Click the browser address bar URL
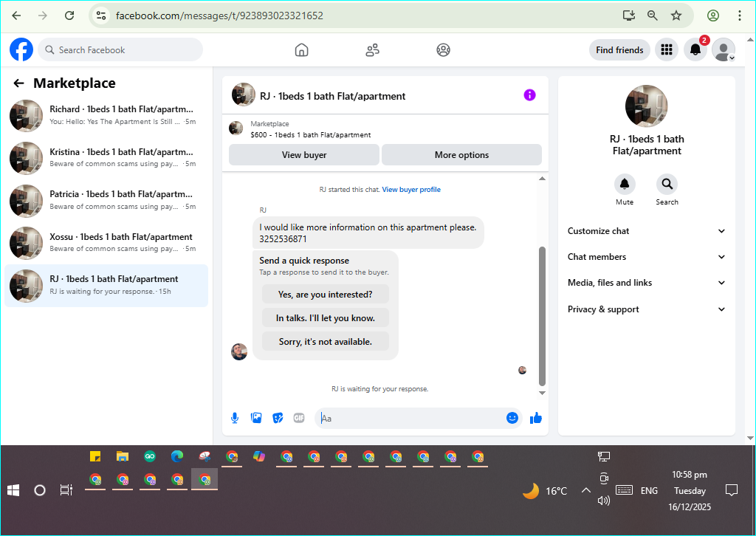The height and width of the screenshot is (536, 756). pyautogui.click(x=219, y=16)
